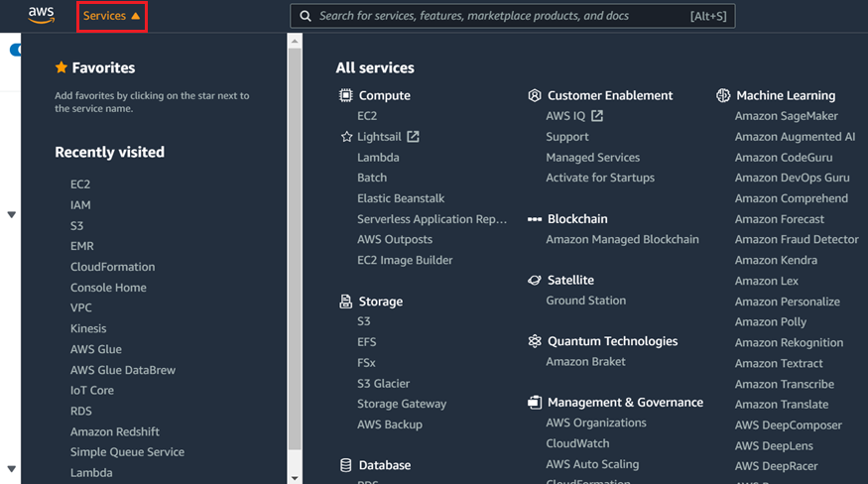Image resolution: width=868 pixels, height=484 pixels.
Task: Click the scroll-up arrow of the Favorites panel
Action: click(x=294, y=41)
